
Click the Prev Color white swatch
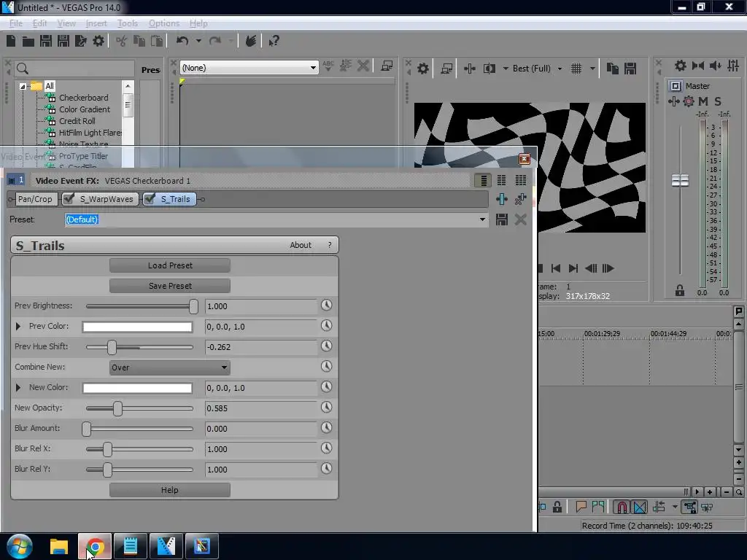click(x=137, y=327)
